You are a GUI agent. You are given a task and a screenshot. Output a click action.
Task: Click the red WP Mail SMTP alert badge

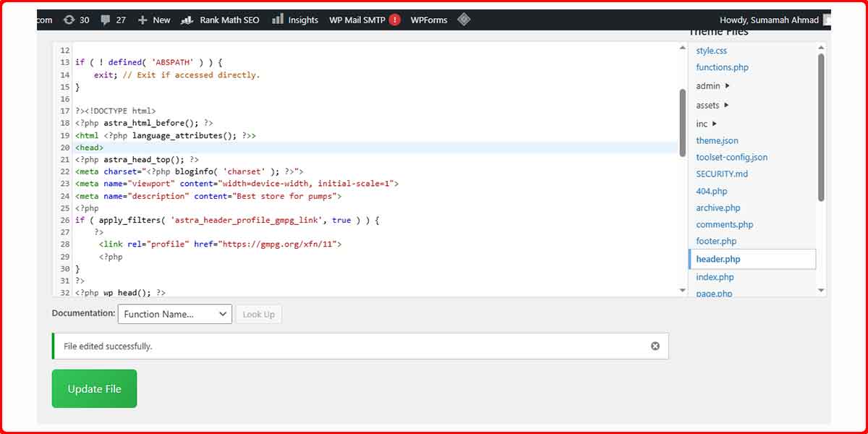coord(394,20)
